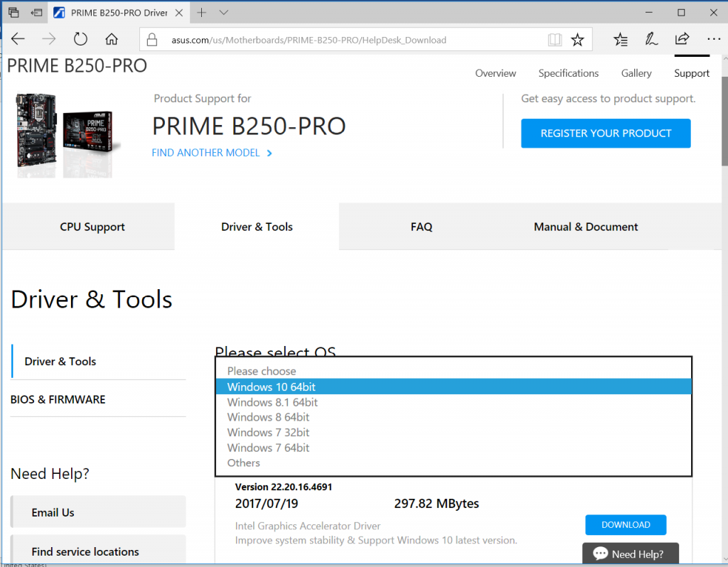728x567 pixels.
Task: Click REGISTER YOUR PRODUCT
Action: tap(605, 133)
